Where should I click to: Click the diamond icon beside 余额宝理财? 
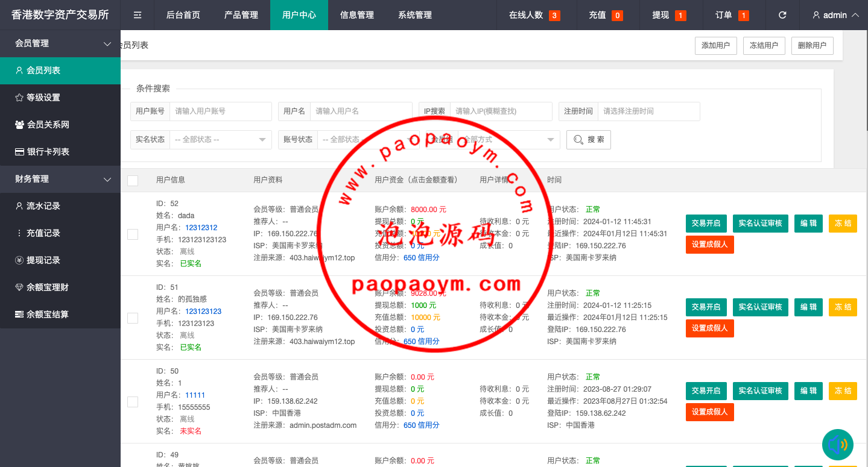tap(19, 287)
